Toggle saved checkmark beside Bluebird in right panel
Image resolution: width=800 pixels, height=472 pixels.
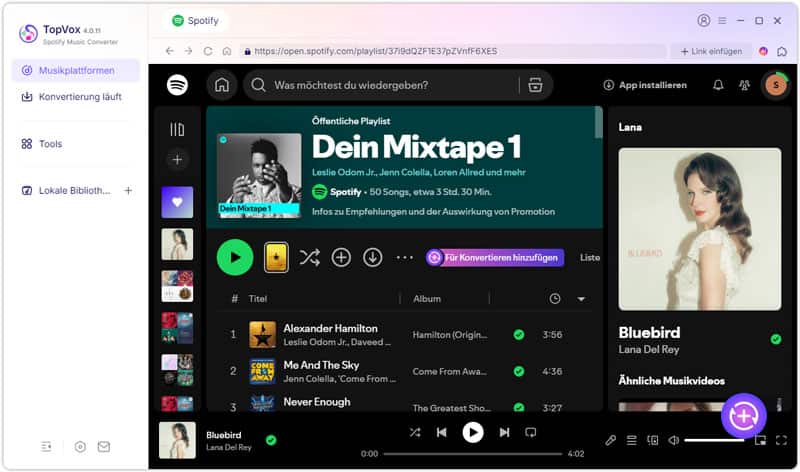pos(776,339)
